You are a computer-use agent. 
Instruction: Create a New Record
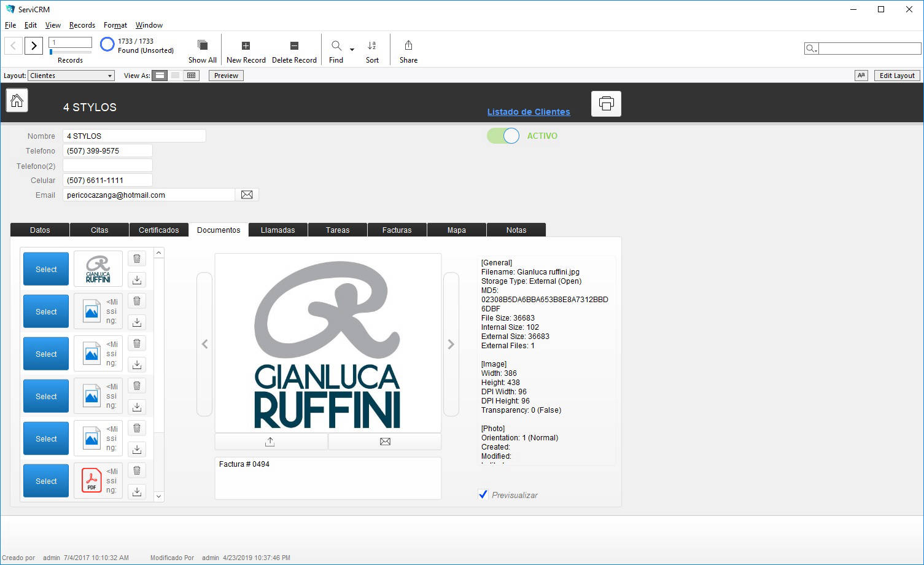(246, 45)
